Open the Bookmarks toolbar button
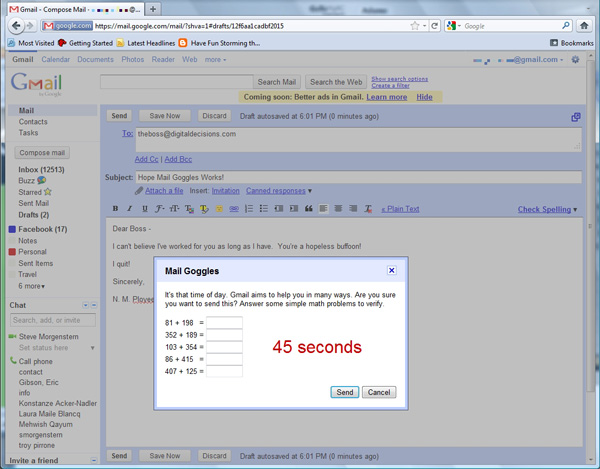This screenshot has width=600, height=469. coord(572,43)
